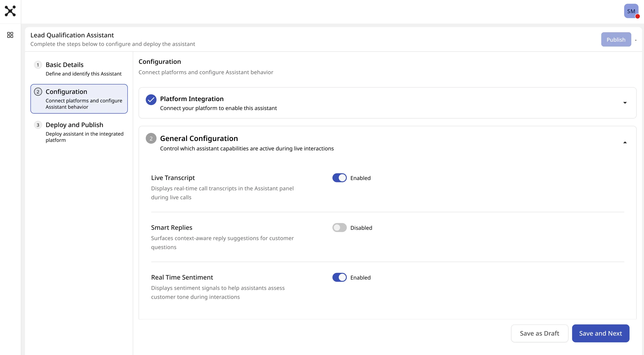Image resolution: width=644 pixels, height=355 pixels.
Task: Click Save and Next button
Action: click(x=601, y=333)
